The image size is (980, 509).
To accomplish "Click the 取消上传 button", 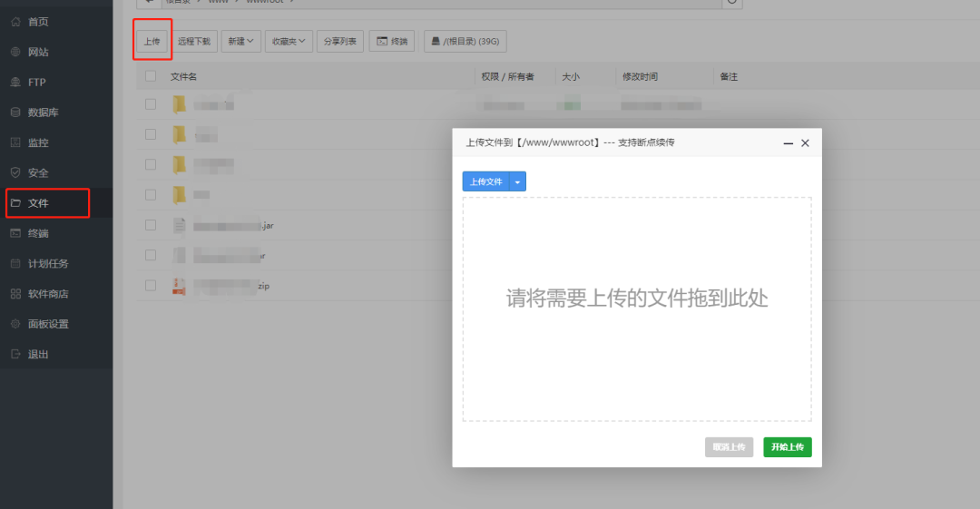I will pyautogui.click(x=729, y=447).
